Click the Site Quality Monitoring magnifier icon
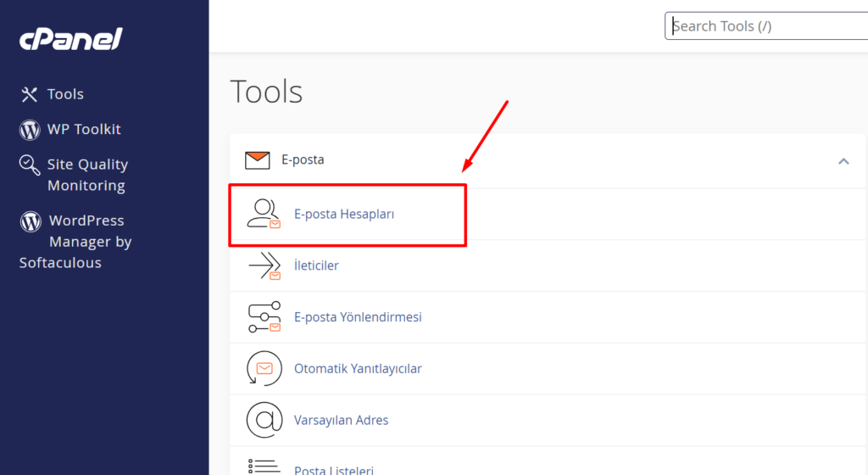The height and width of the screenshot is (475, 868). click(30, 165)
